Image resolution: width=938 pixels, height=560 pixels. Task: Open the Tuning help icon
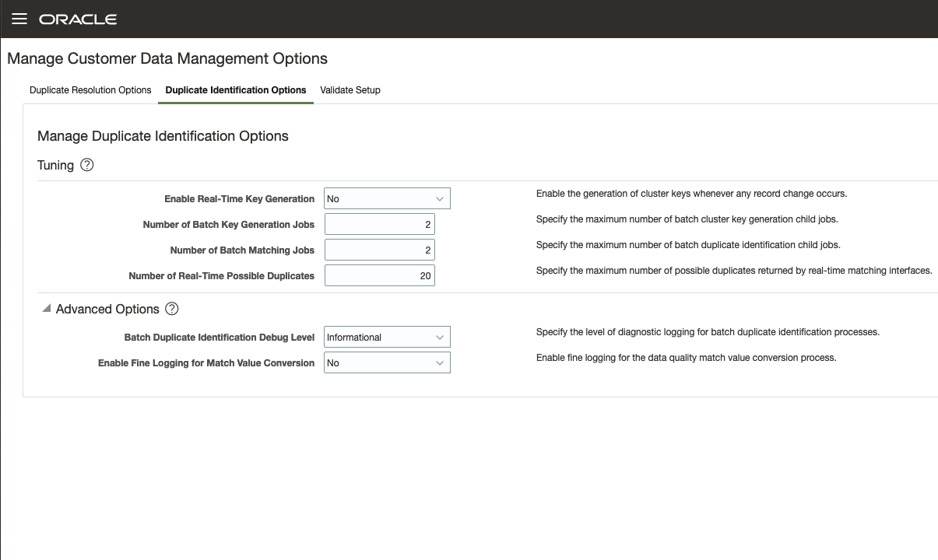pyautogui.click(x=87, y=165)
